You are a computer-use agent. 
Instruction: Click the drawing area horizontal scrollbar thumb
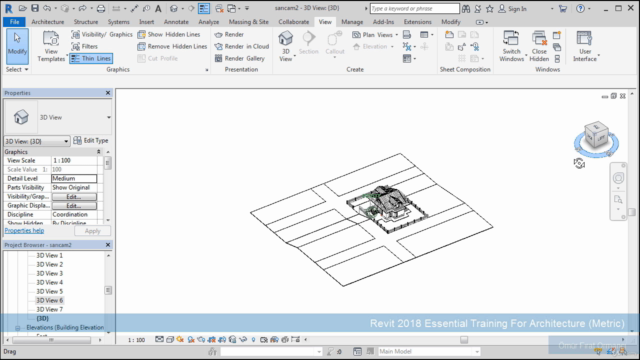(464, 340)
